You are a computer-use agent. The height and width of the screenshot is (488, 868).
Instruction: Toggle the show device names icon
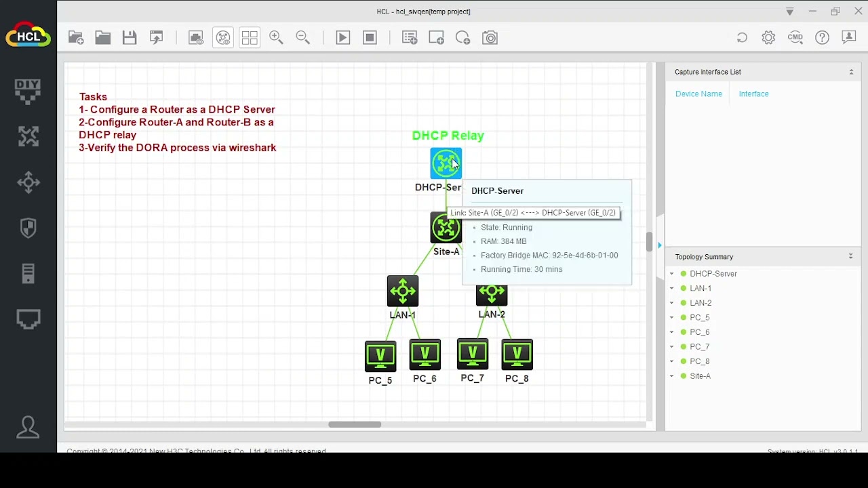pyautogui.click(x=223, y=38)
